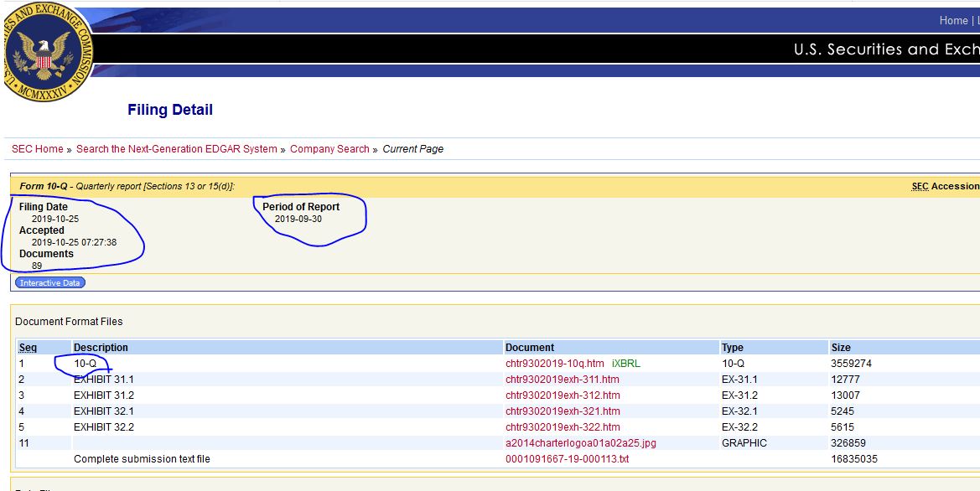Open exhibit file chtr9302019exh-321.htm
Screen dimensions: 980x491
pos(562,411)
